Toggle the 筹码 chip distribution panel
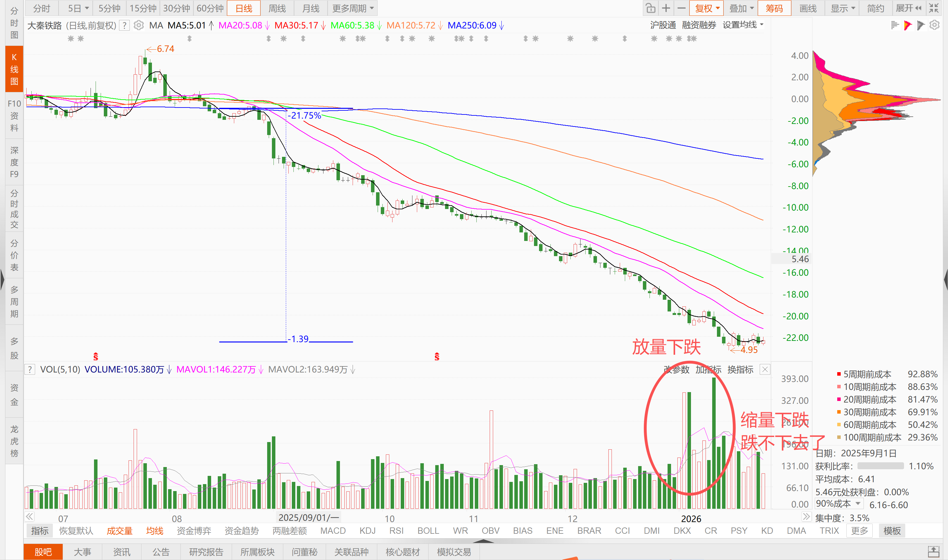The height and width of the screenshot is (560, 948). (x=774, y=8)
